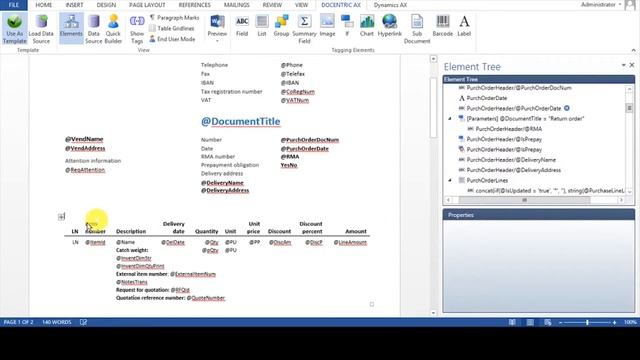Open Administrator account menu
Screen dimensions: 640x360
(x=601, y=4)
